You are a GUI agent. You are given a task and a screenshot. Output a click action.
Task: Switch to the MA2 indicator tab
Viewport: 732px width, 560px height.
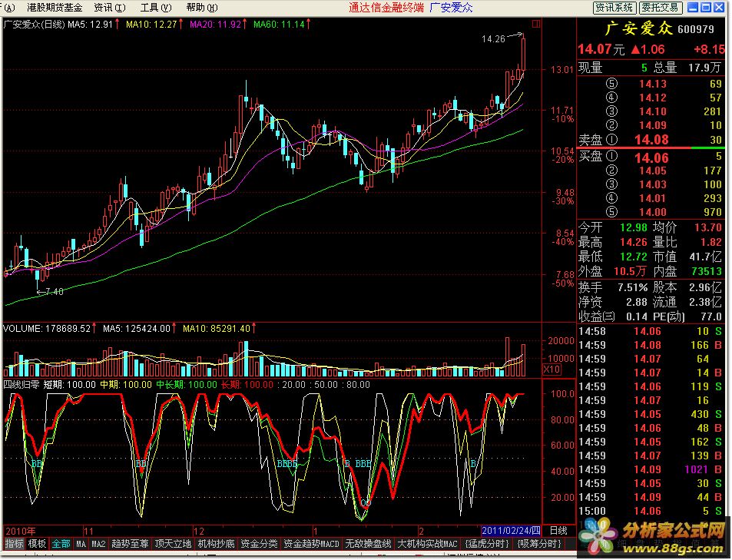coord(98,544)
